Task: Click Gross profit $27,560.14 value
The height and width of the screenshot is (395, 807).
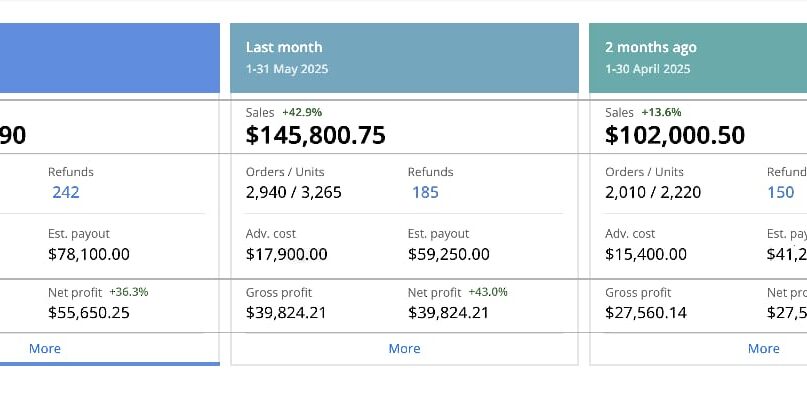Action: pos(645,313)
